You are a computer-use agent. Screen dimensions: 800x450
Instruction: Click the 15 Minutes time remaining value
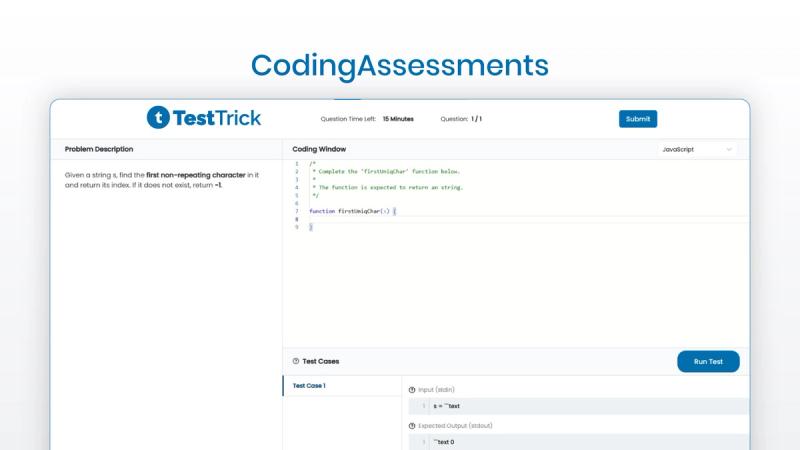pyautogui.click(x=398, y=119)
